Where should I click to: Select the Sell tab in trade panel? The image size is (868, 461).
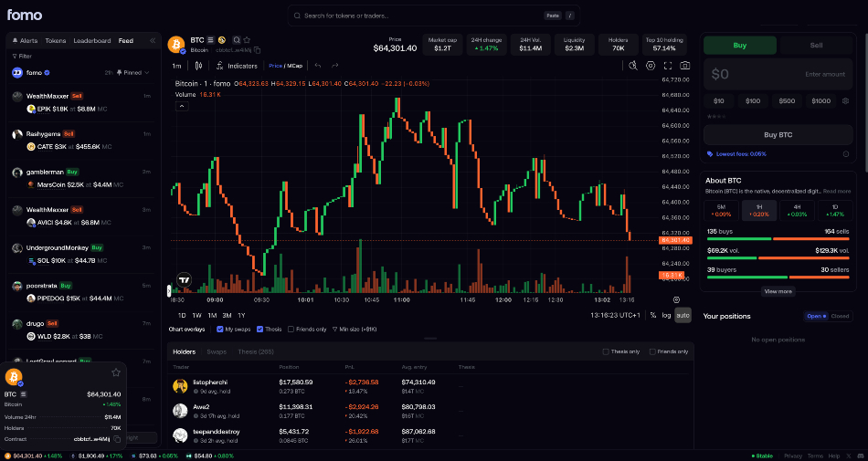click(816, 46)
